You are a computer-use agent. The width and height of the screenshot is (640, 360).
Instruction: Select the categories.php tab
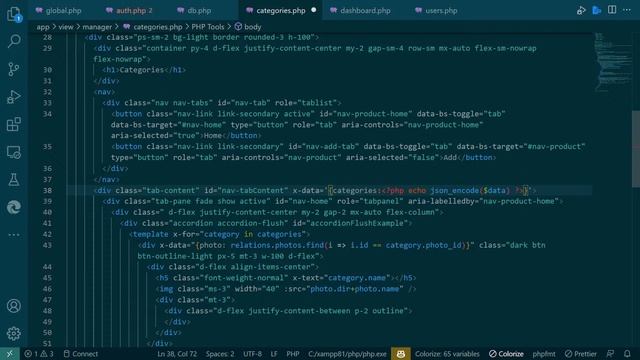[281, 11]
